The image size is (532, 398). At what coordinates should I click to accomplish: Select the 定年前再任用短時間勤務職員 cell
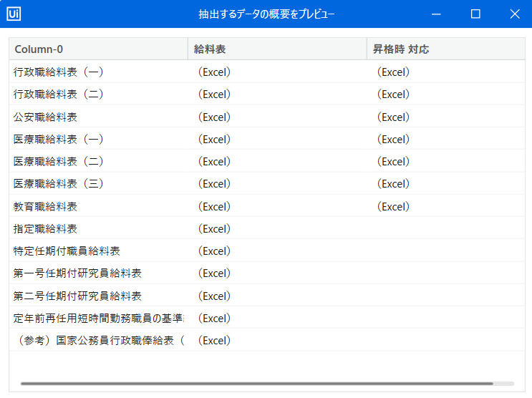(x=98, y=319)
